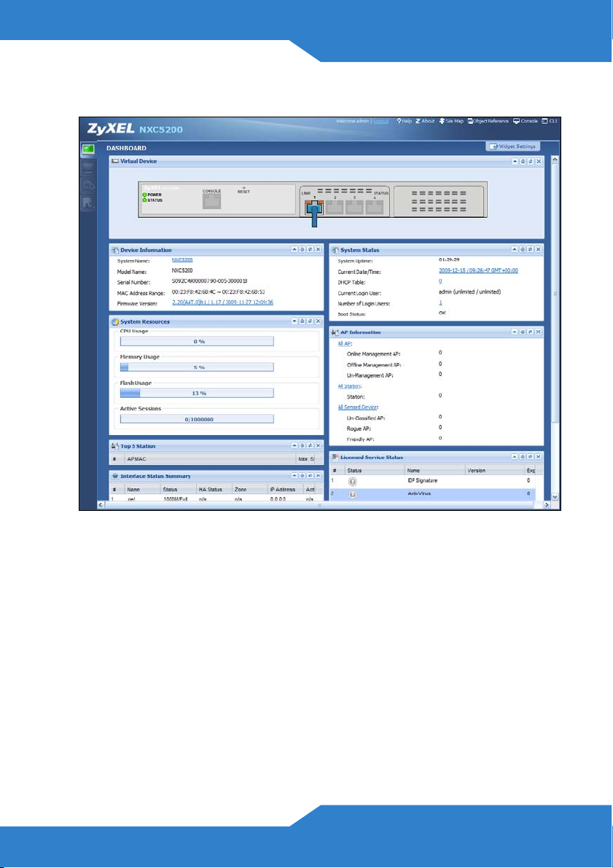Select the Anti-Virus row in Licensed Service Status
This screenshot has width=613, height=868.
[x=432, y=493]
